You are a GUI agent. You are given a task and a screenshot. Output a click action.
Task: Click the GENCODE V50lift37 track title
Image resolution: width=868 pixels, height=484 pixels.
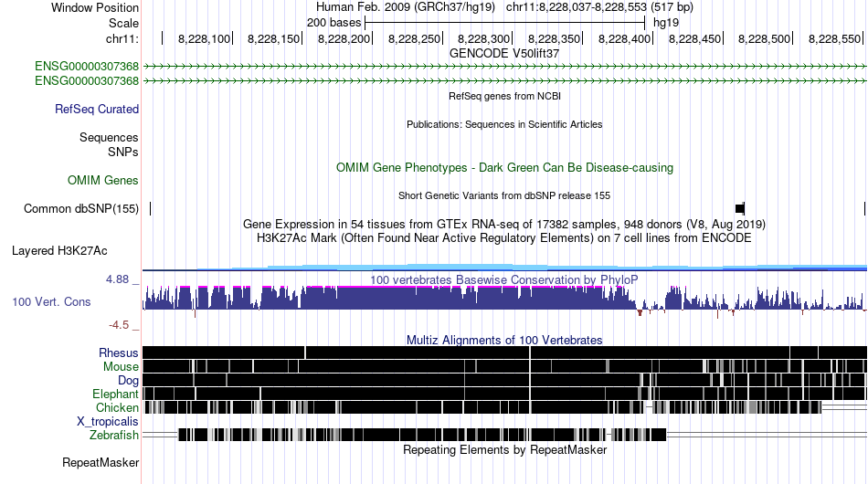pos(504,54)
